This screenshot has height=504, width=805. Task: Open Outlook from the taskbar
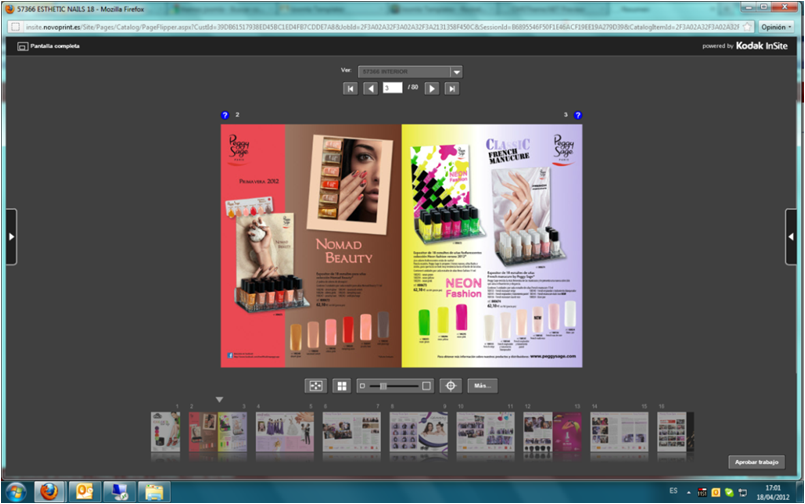(84, 492)
